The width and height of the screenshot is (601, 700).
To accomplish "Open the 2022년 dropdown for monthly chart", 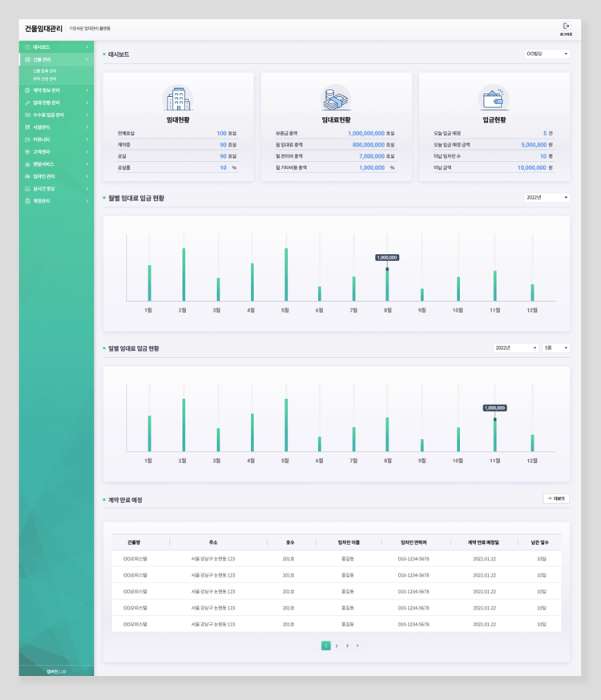I will click(547, 197).
